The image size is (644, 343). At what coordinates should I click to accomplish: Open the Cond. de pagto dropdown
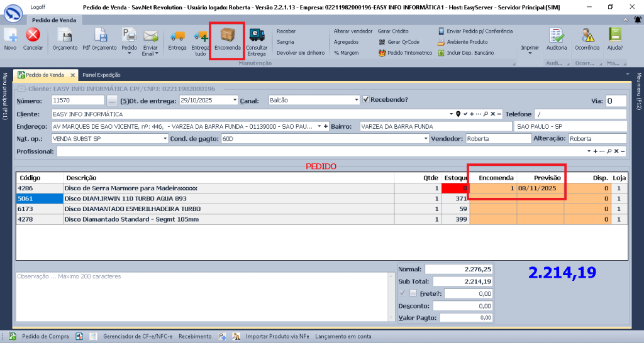(x=425, y=139)
